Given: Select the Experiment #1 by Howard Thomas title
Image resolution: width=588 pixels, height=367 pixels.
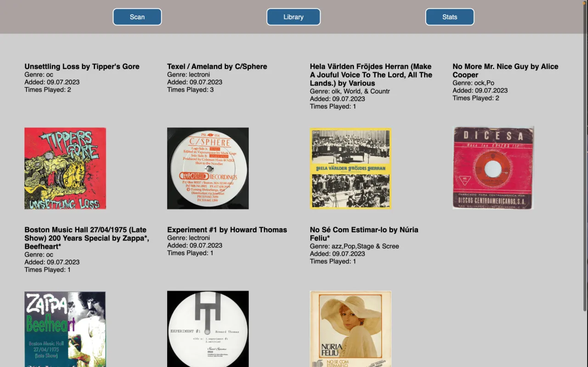Looking at the screenshot, I should (x=227, y=230).
